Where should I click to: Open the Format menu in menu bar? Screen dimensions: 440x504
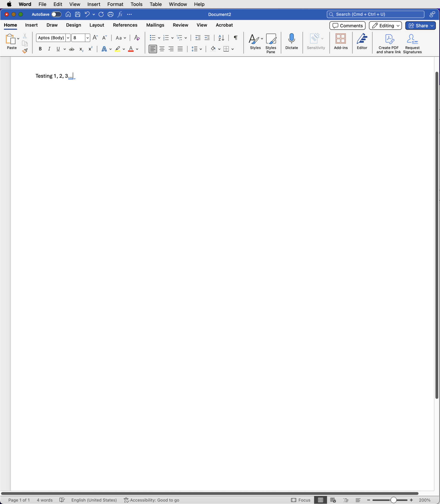115,4
